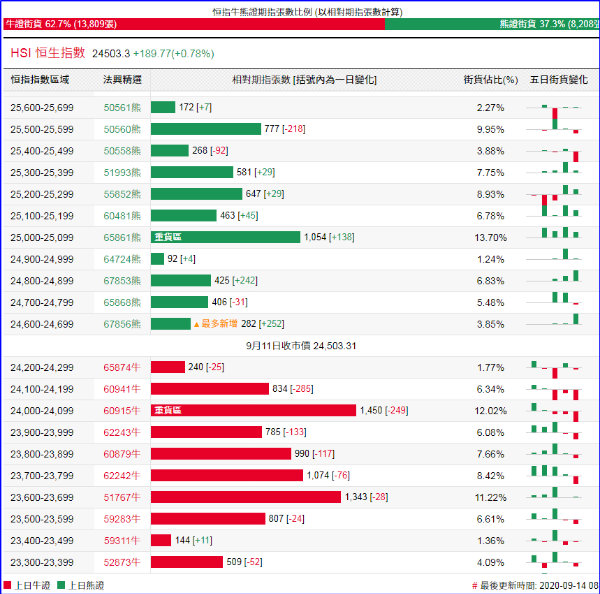Select the 59283牛 bull certificate link
The height and width of the screenshot is (594, 600).
coord(122,519)
